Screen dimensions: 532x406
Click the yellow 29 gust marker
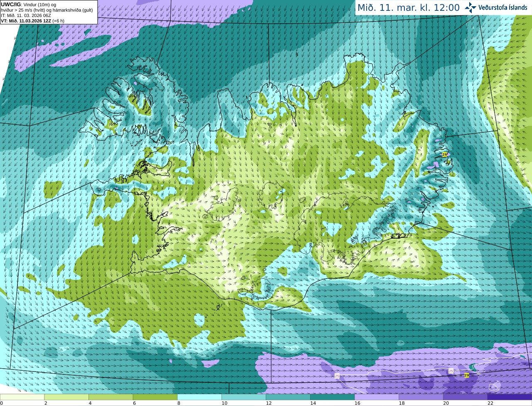[467, 375]
